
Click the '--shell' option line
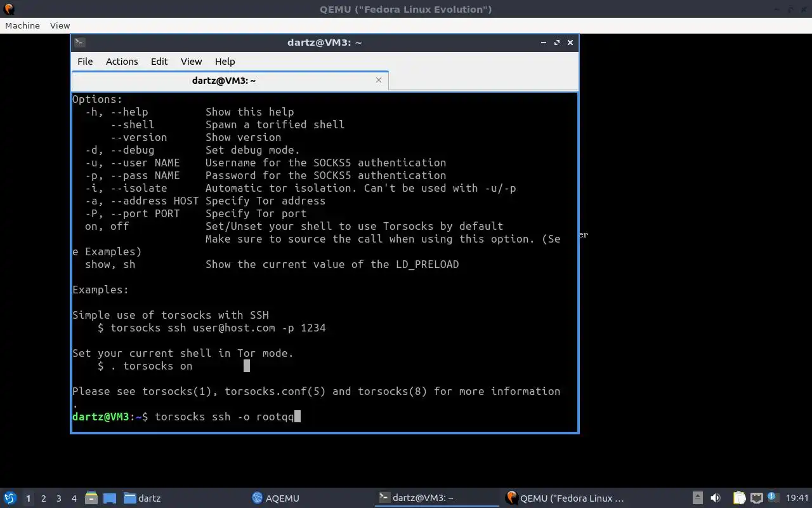point(228,124)
